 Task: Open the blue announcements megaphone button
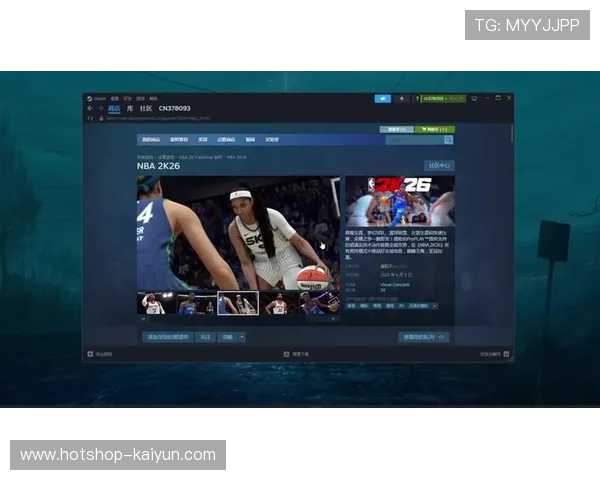383,98
